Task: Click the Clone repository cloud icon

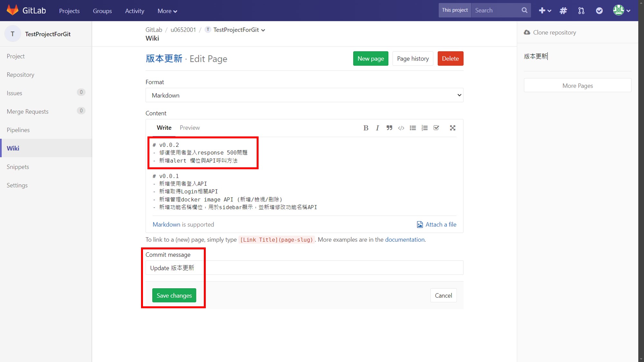Action: [527, 32]
